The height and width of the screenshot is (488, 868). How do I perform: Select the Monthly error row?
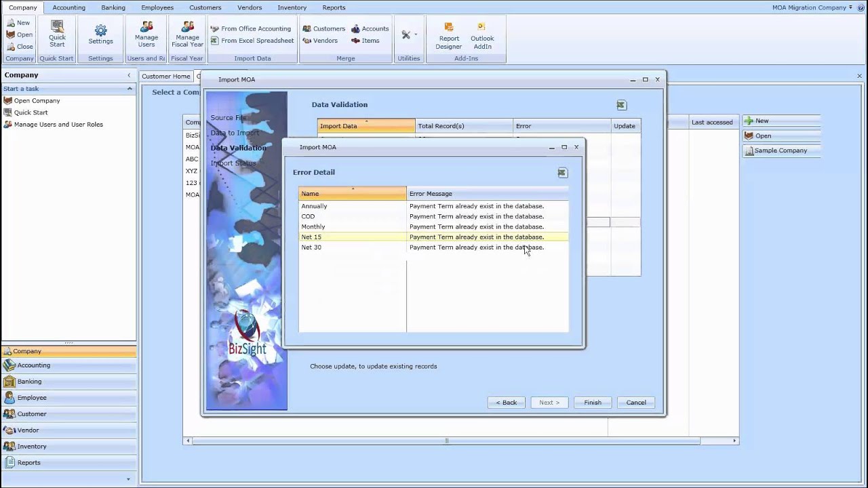tap(433, 226)
